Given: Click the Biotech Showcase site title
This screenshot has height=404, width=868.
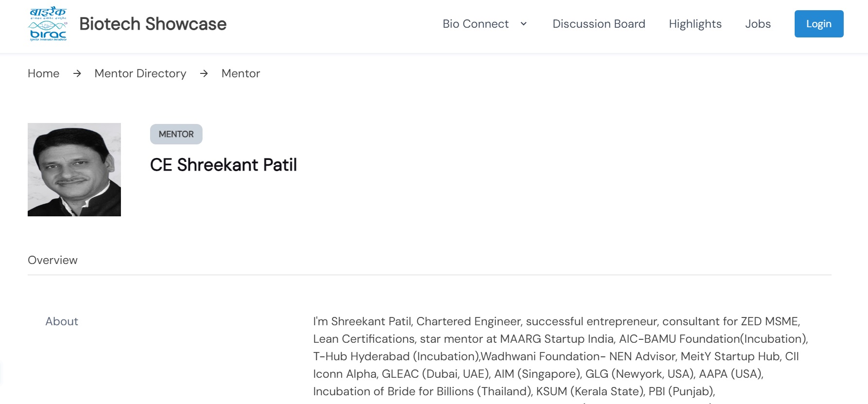Looking at the screenshot, I should point(153,24).
